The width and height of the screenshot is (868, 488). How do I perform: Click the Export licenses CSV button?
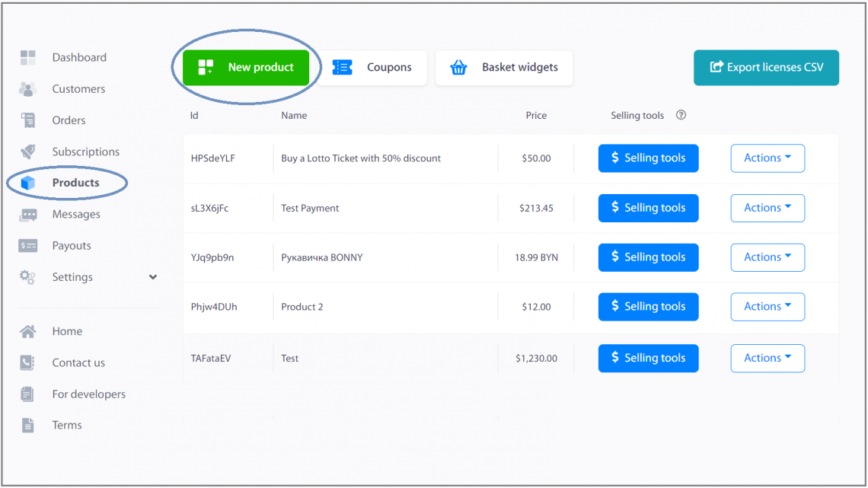pos(766,67)
